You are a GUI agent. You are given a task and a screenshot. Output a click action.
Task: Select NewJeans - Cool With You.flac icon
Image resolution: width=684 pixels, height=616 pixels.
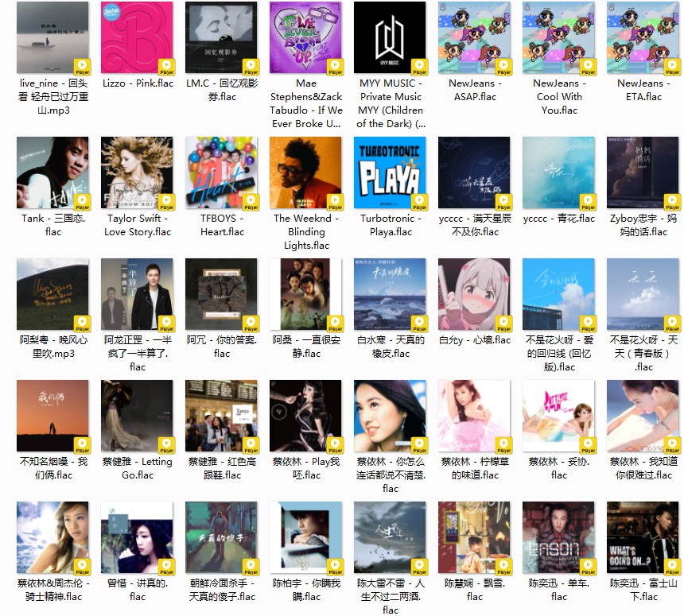tap(558, 37)
